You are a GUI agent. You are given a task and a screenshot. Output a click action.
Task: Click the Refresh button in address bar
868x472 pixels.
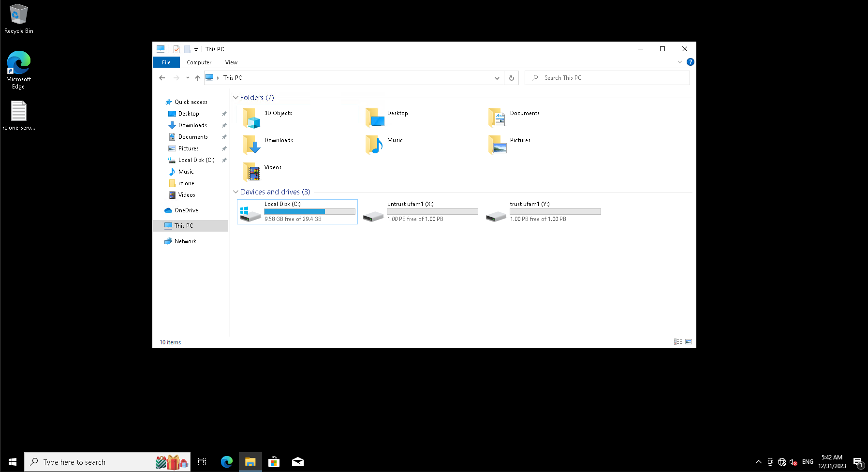511,78
